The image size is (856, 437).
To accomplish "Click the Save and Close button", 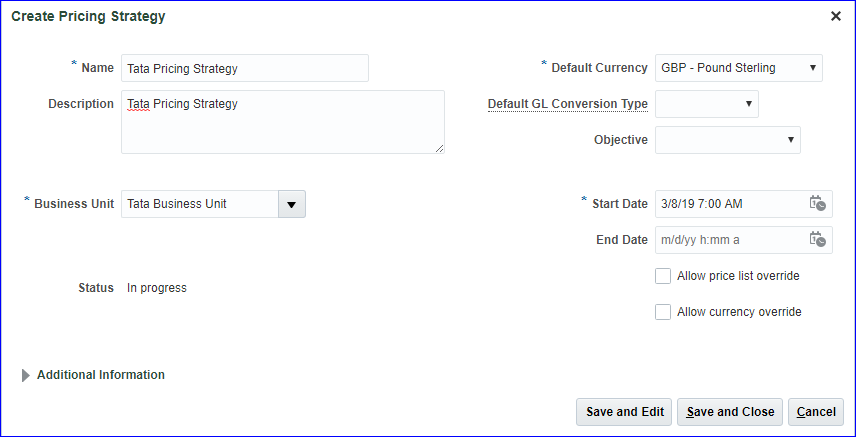I will click(730, 412).
